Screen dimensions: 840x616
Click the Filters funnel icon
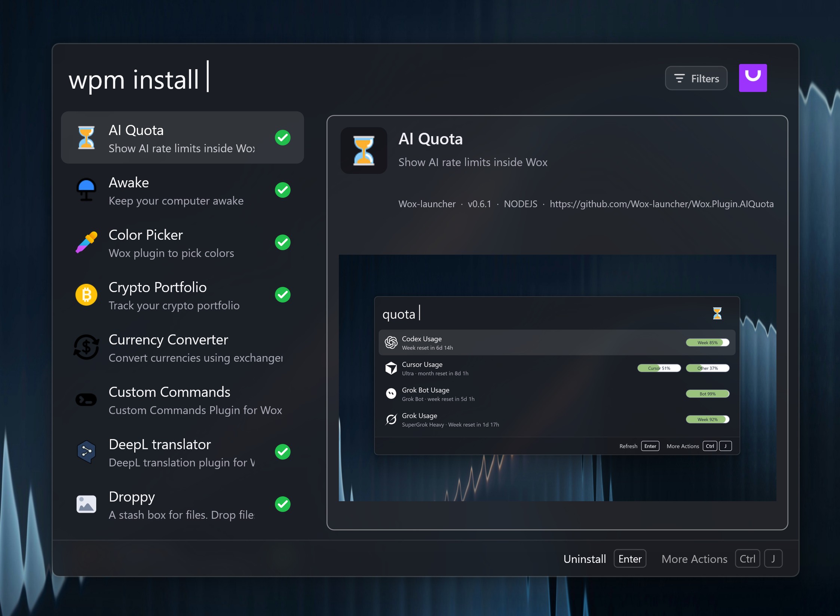(x=679, y=79)
